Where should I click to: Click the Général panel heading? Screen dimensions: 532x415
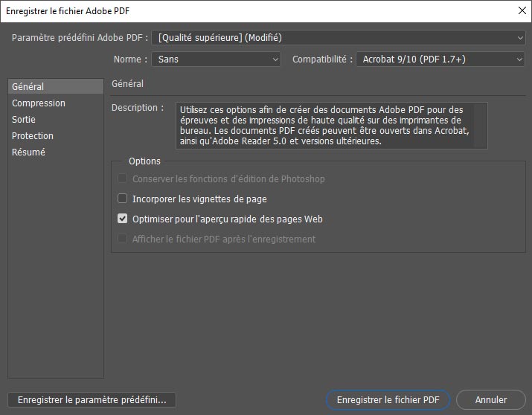(127, 85)
